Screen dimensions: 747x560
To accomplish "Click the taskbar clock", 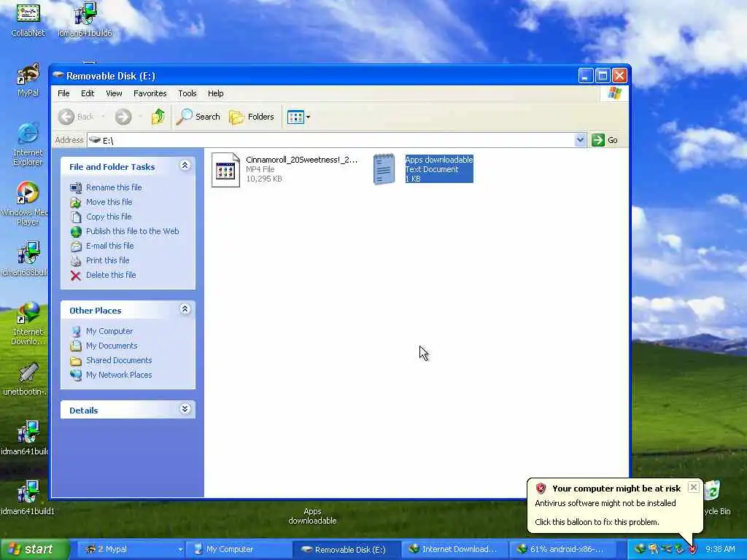I will [720, 550].
